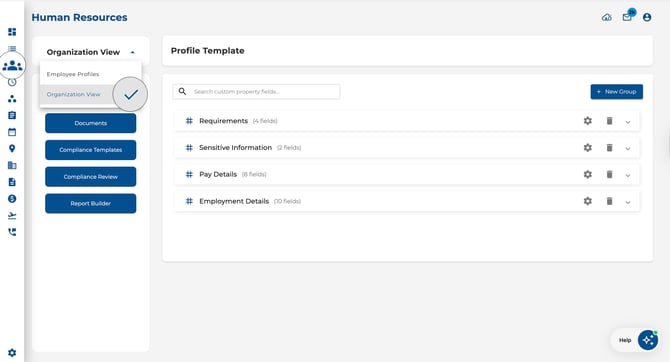The height and width of the screenshot is (362, 670).
Task: Click the New Group button
Action: pos(617,91)
